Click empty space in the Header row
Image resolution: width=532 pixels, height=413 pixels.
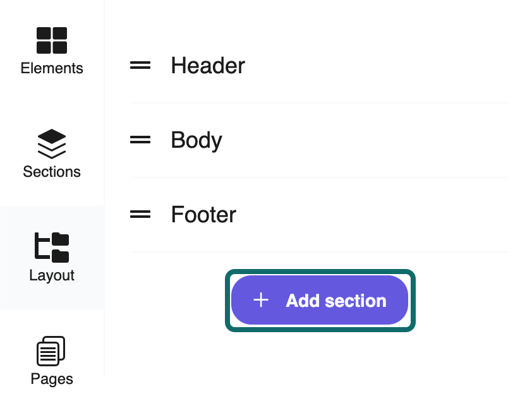click(x=379, y=66)
